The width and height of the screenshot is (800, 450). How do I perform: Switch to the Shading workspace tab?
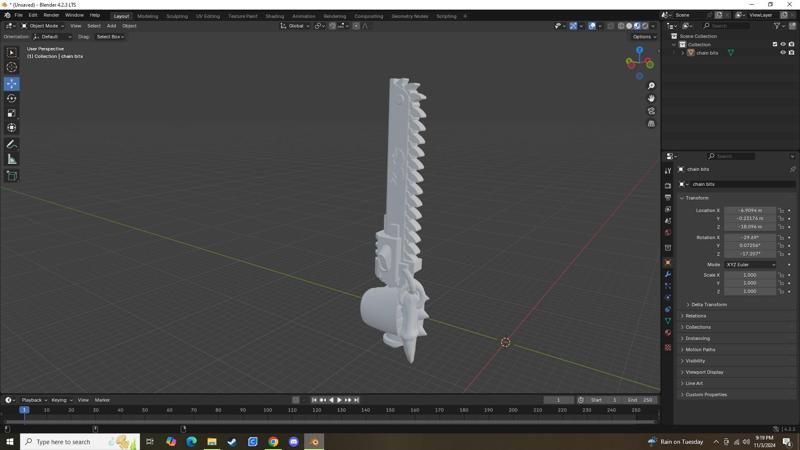click(274, 16)
